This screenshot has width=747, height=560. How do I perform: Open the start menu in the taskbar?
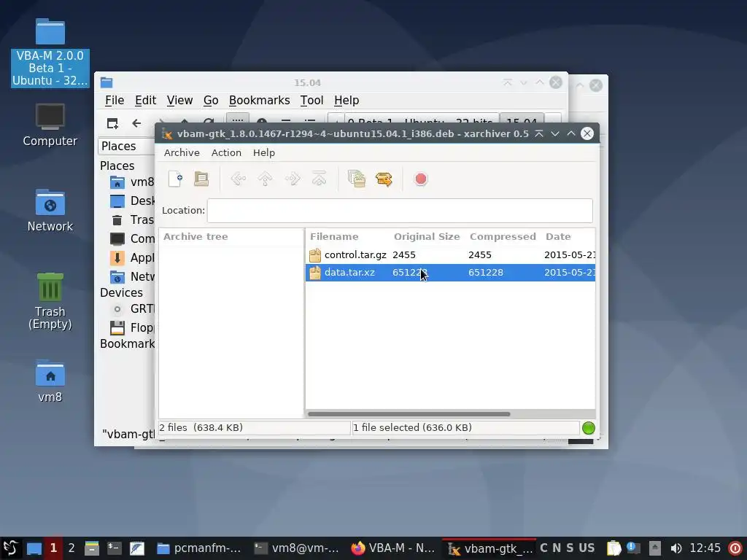(x=10, y=548)
